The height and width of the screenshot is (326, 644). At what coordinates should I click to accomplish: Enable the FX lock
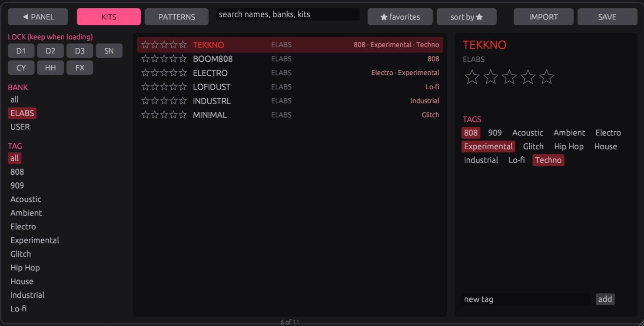click(80, 68)
